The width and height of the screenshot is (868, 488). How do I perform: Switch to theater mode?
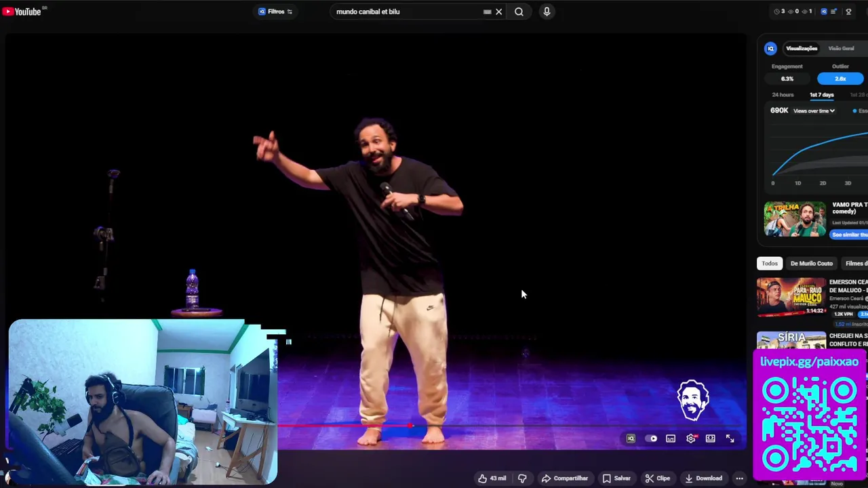pyautogui.click(x=710, y=439)
